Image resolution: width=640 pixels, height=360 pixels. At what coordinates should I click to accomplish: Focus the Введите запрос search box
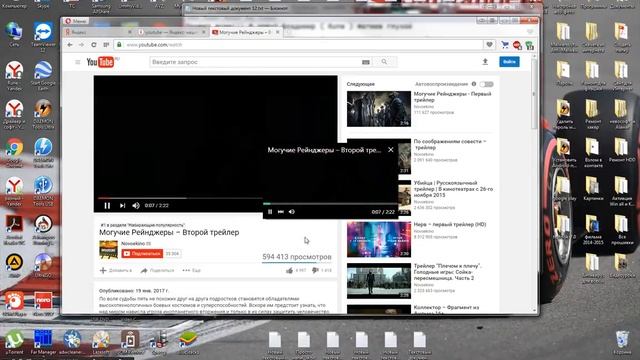pos(255,62)
